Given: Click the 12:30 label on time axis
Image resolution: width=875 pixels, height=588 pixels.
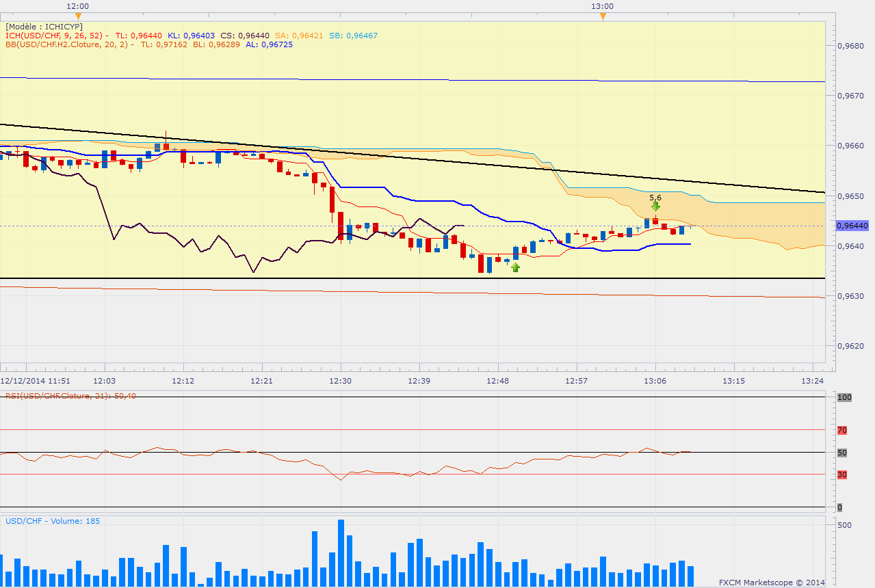Looking at the screenshot, I should pos(340,381).
